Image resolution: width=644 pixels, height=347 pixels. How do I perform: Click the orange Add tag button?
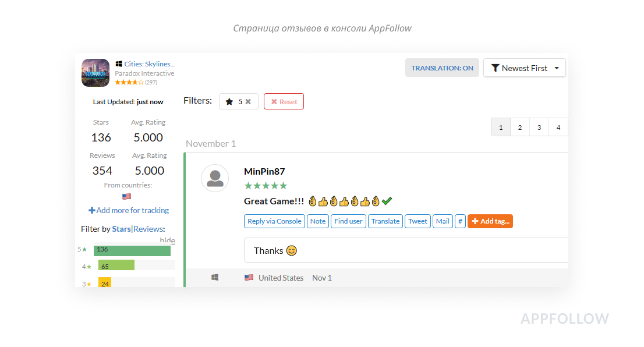click(490, 221)
